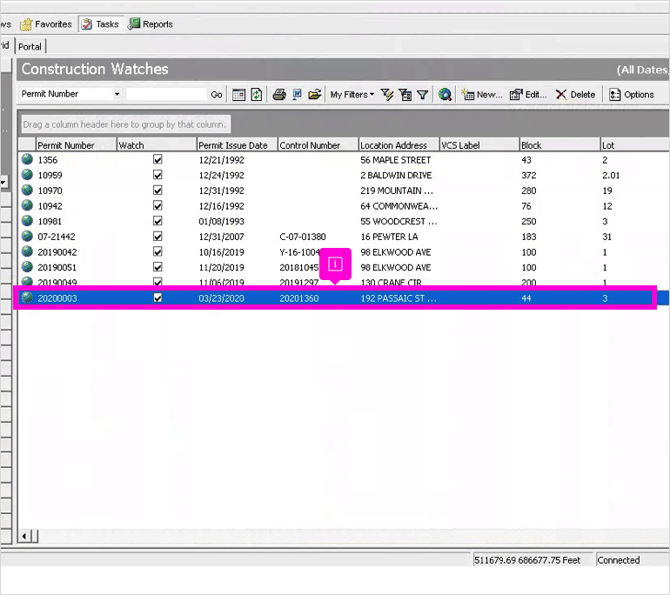Sort by Permit Issue Date column header
The height and width of the screenshot is (595, 670).
click(x=237, y=145)
